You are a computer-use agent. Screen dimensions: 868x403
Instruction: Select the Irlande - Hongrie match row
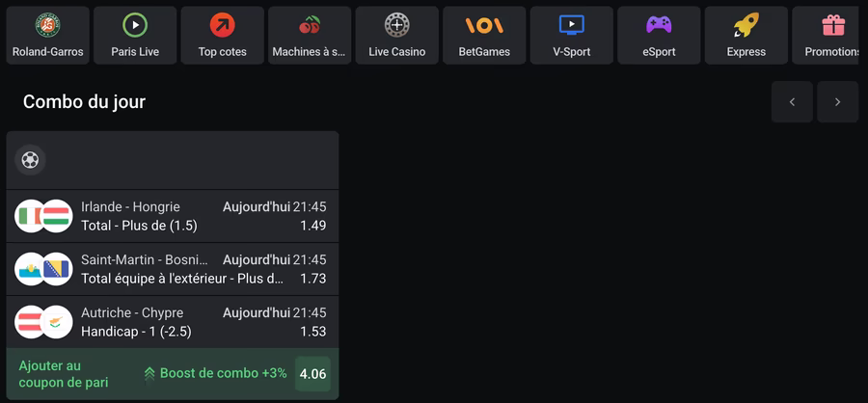pos(173,216)
